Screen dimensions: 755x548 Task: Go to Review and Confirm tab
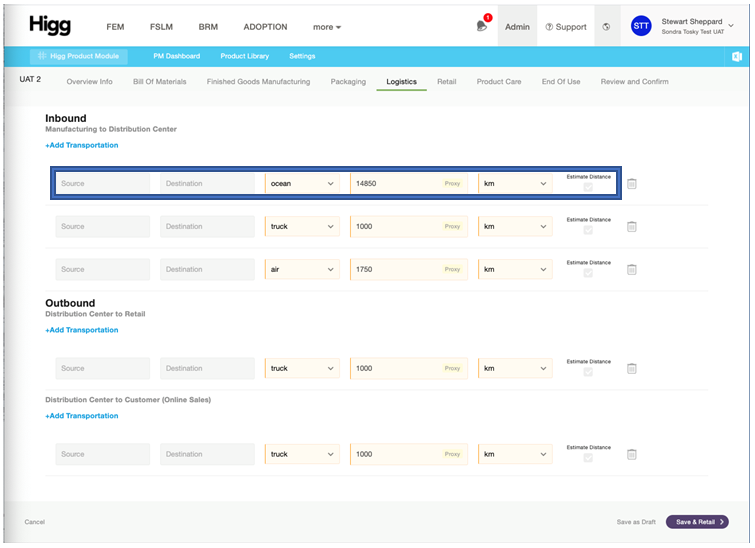click(x=634, y=81)
